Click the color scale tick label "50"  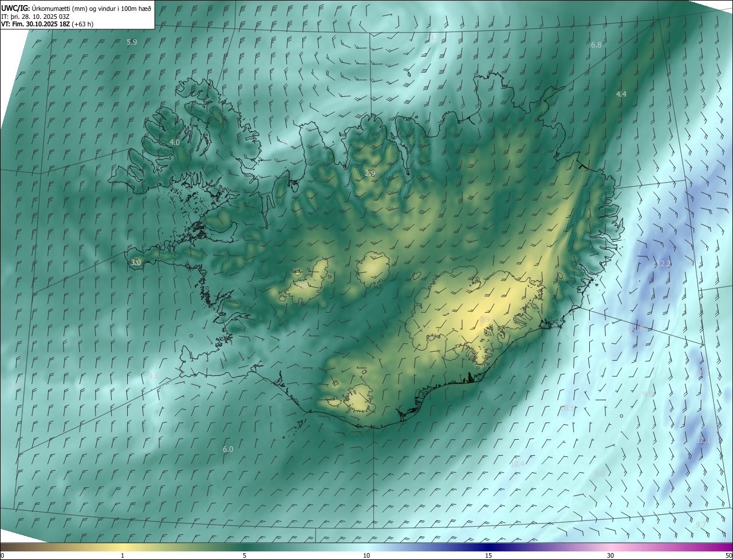click(x=728, y=555)
